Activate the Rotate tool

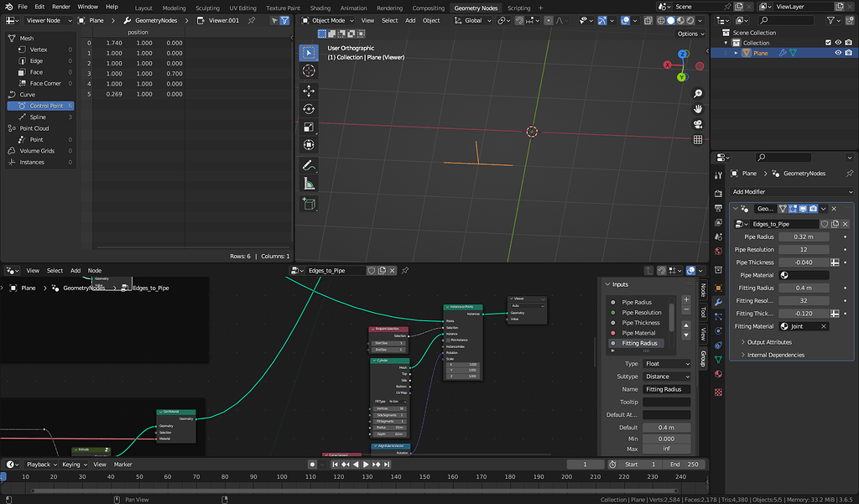(309, 109)
